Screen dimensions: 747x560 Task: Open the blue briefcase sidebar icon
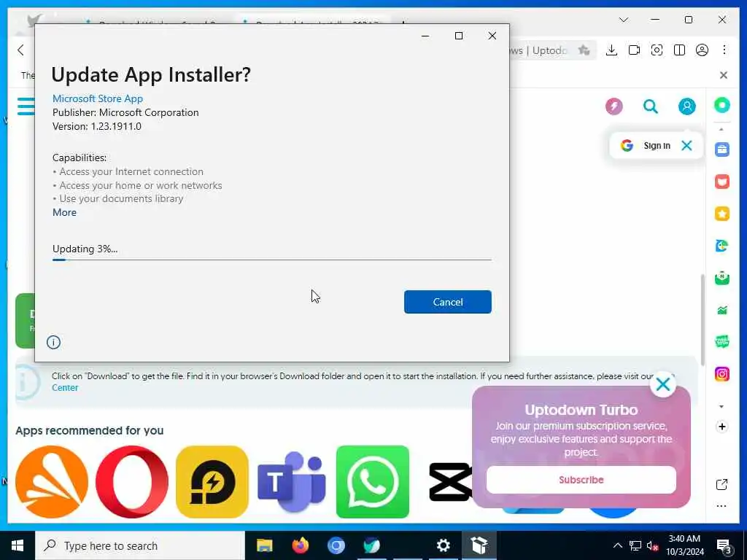tap(721, 149)
